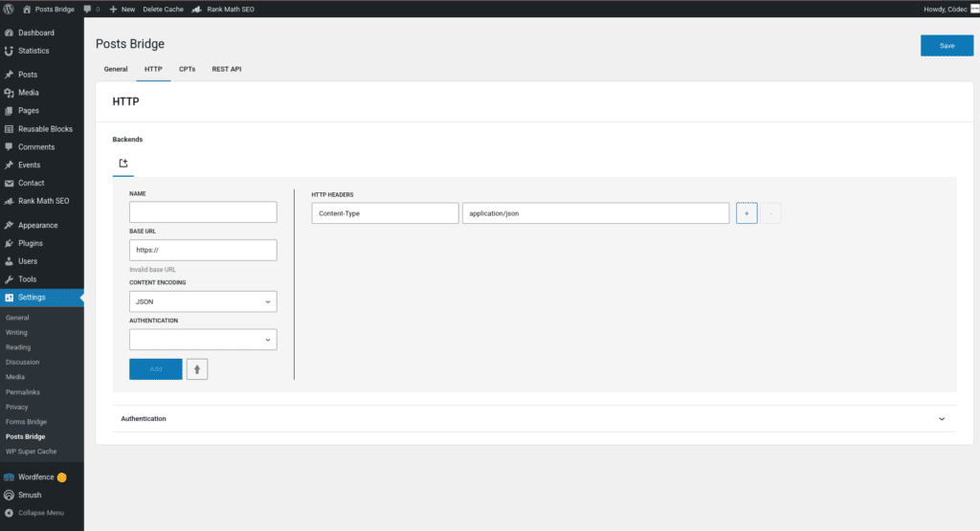Expand the Authentication section

tap(534, 418)
